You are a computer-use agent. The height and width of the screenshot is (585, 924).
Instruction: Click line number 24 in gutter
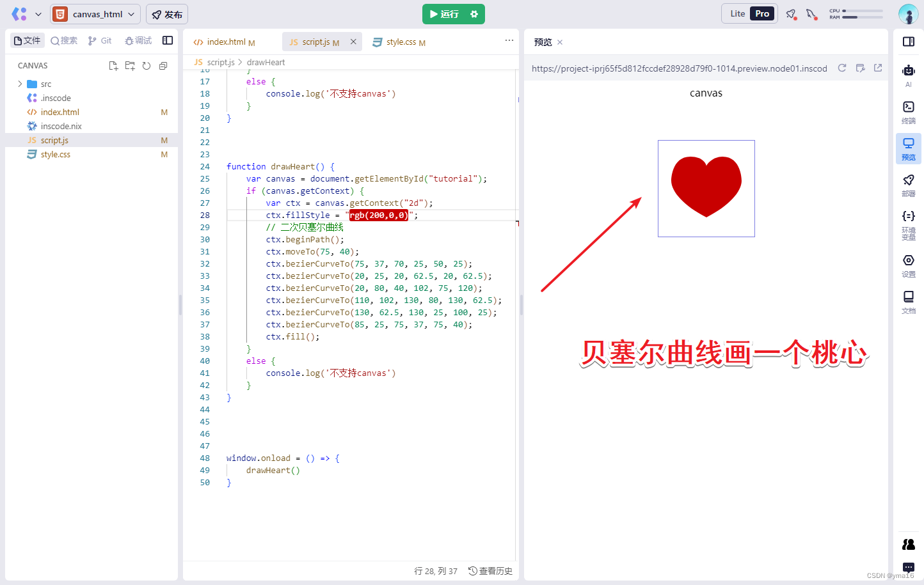coord(205,167)
